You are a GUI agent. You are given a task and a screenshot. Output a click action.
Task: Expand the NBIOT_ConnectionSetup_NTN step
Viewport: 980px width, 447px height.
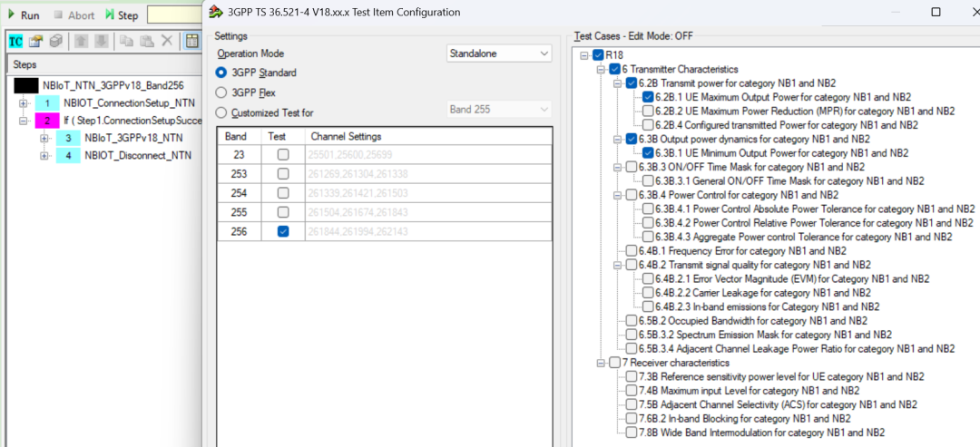(x=23, y=102)
